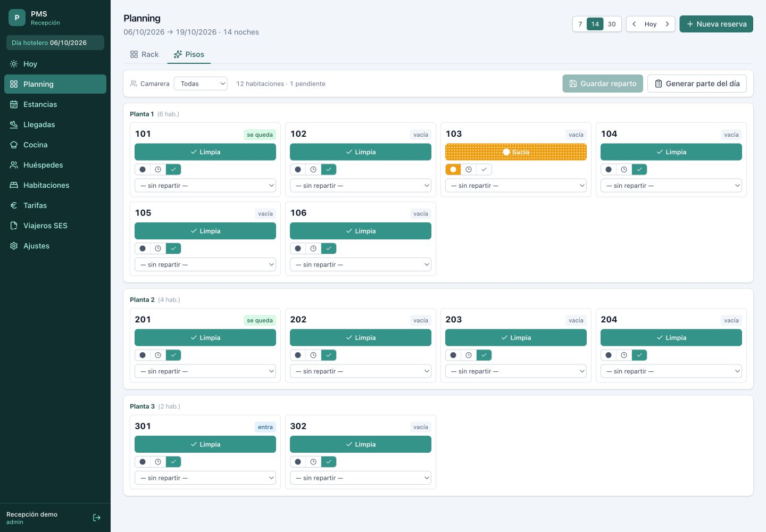Click previous period chevron next to Hoy
The height and width of the screenshot is (532, 766).
pyautogui.click(x=634, y=24)
